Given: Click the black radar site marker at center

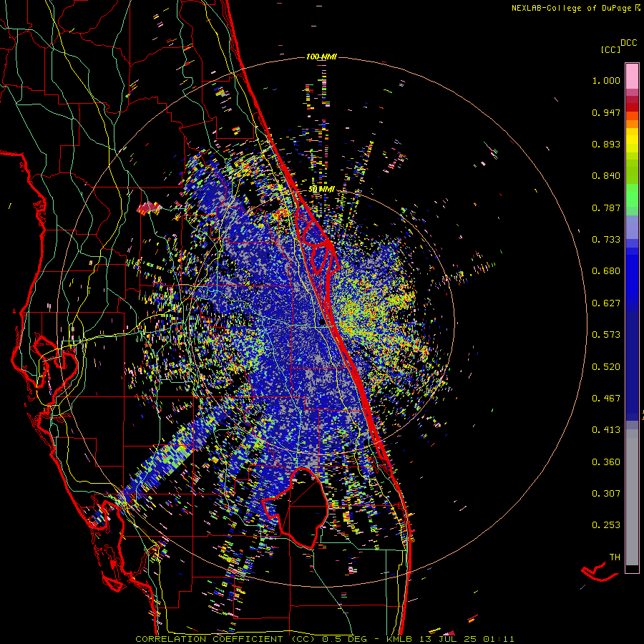Looking at the screenshot, I should pyautogui.click(x=321, y=322).
